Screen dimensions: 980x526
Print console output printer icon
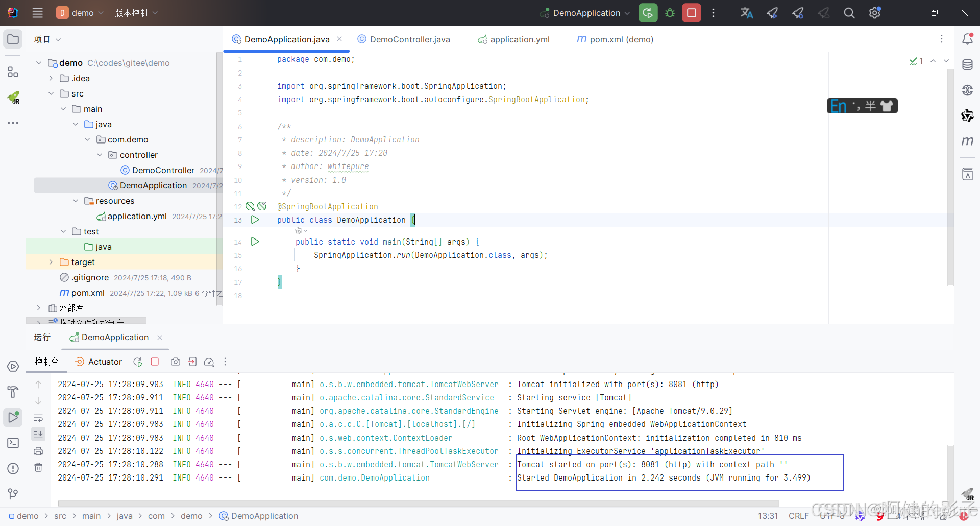[x=38, y=451]
